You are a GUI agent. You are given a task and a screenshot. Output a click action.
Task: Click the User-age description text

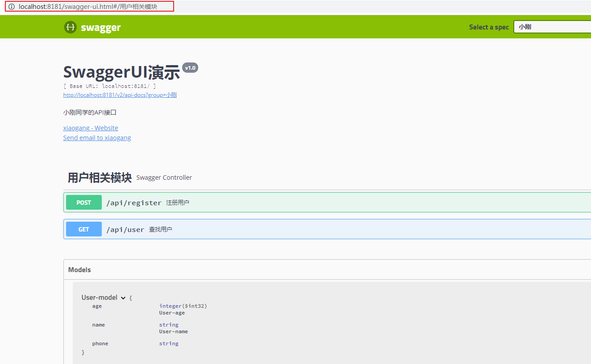172,313
